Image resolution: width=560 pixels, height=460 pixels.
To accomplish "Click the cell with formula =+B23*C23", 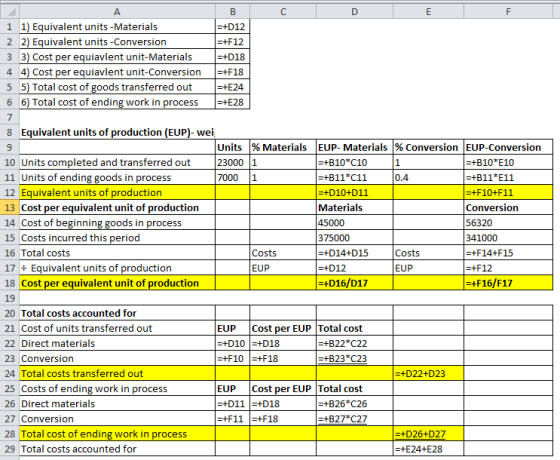I will pos(354,358).
